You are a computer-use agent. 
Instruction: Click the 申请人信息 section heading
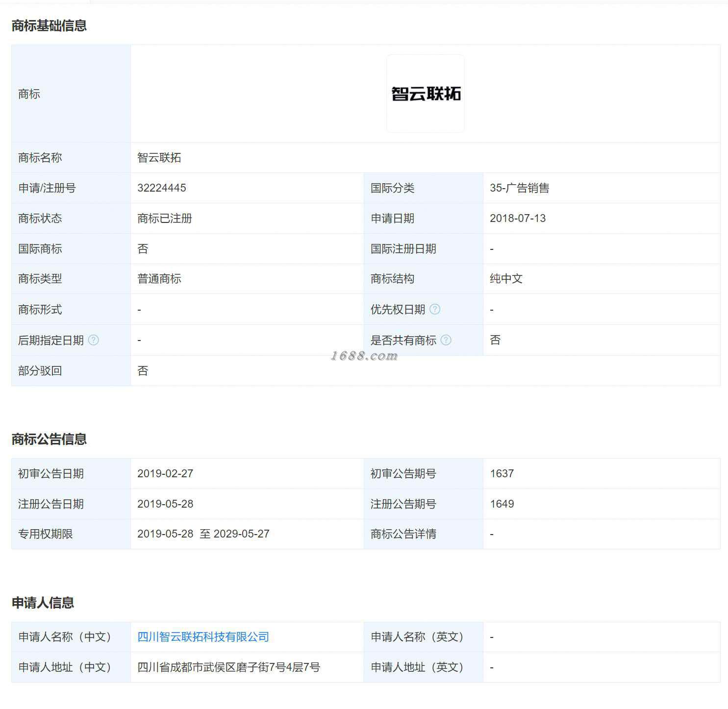pos(43,603)
